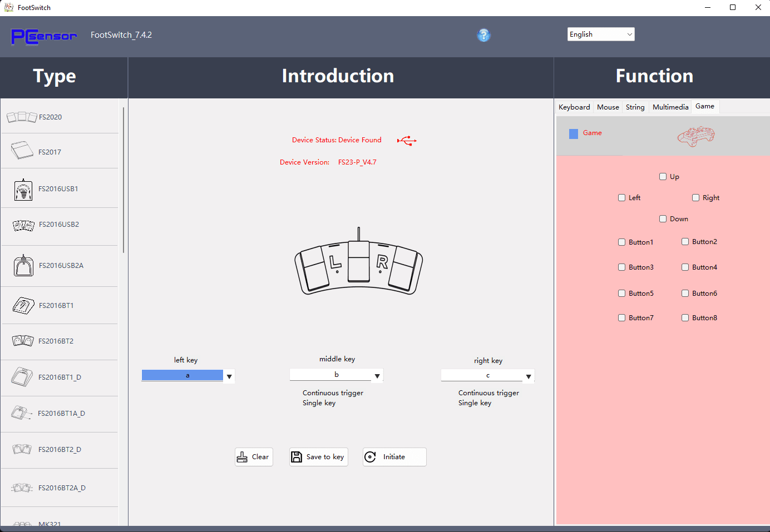Click the Introduction header
The width and height of the screenshot is (770, 532).
coord(338,76)
